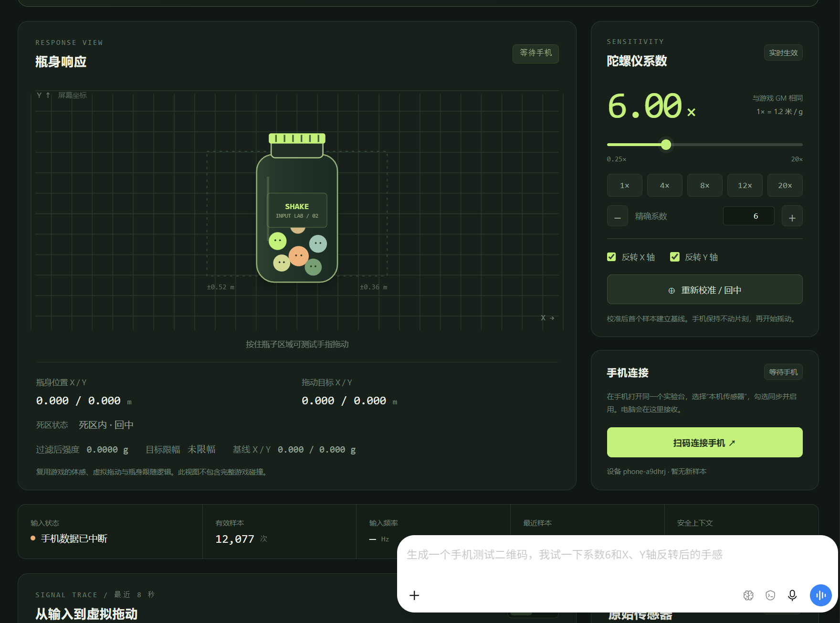The width and height of the screenshot is (840, 623).
Task: Click the terminal shield icon in chat box
Action: (770, 595)
